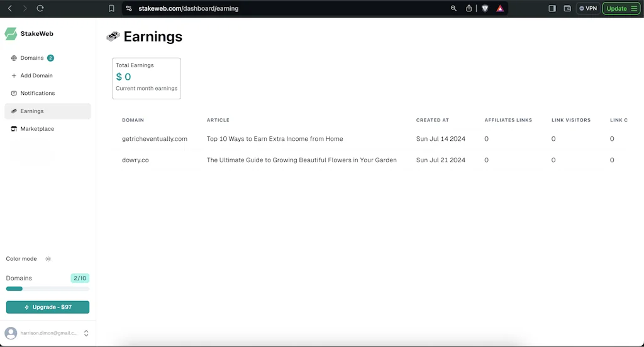Click the DOMAIN column header
Image resolution: width=644 pixels, height=347 pixels.
pyautogui.click(x=133, y=120)
